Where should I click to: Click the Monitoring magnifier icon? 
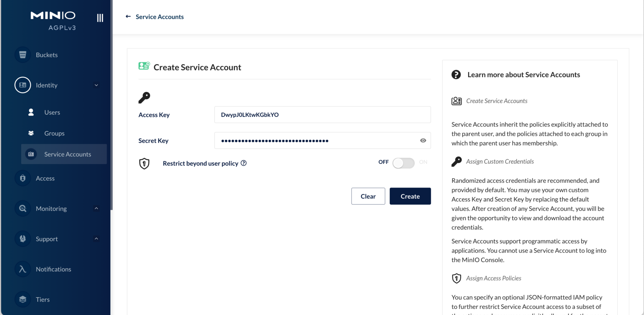[x=22, y=208]
